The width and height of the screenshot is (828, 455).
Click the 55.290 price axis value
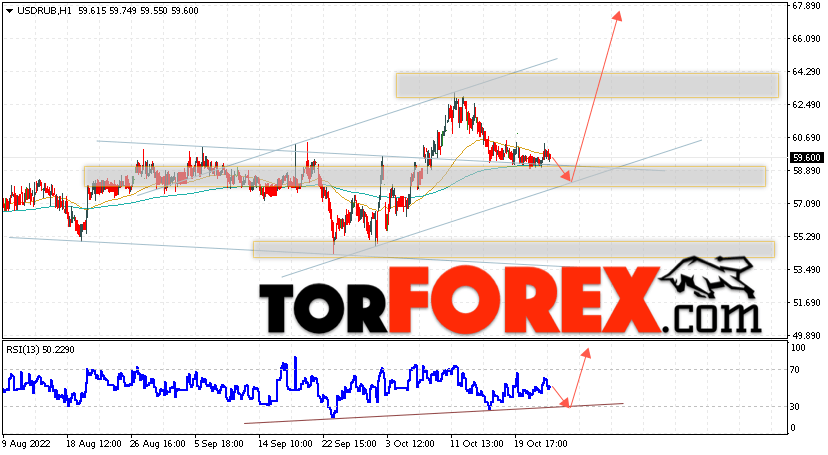coord(806,236)
